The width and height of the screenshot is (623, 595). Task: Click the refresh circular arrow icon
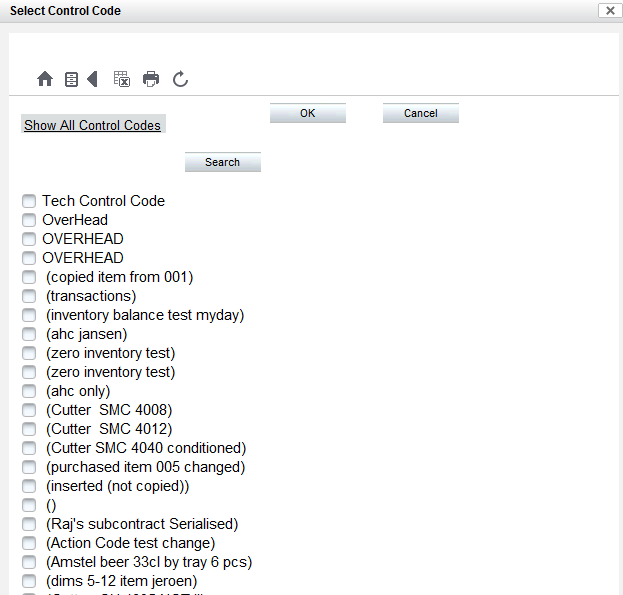tap(180, 79)
